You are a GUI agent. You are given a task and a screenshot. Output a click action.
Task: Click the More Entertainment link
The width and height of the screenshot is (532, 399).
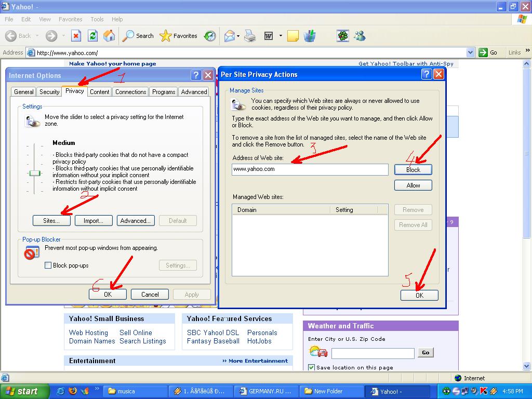click(255, 361)
